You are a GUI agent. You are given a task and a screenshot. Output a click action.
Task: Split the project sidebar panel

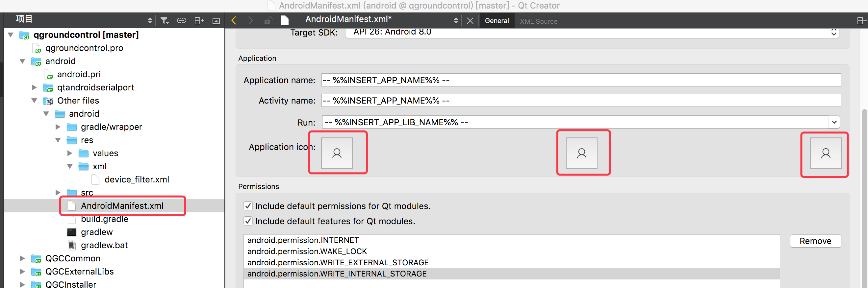click(199, 21)
